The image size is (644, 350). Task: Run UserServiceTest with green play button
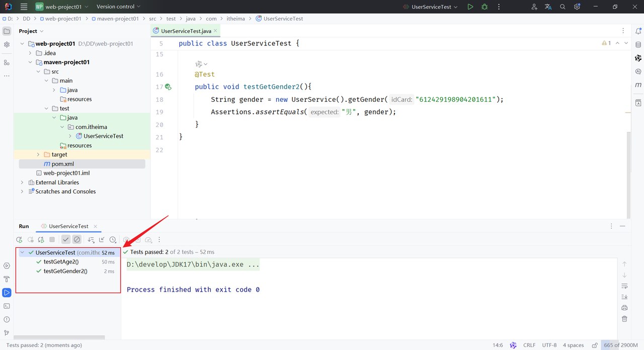(x=470, y=7)
